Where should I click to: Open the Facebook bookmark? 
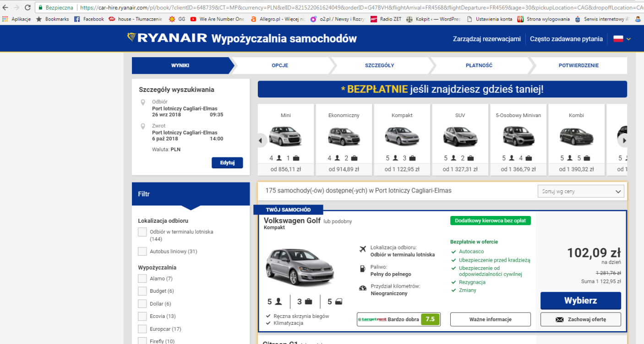click(x=89, y=19)
